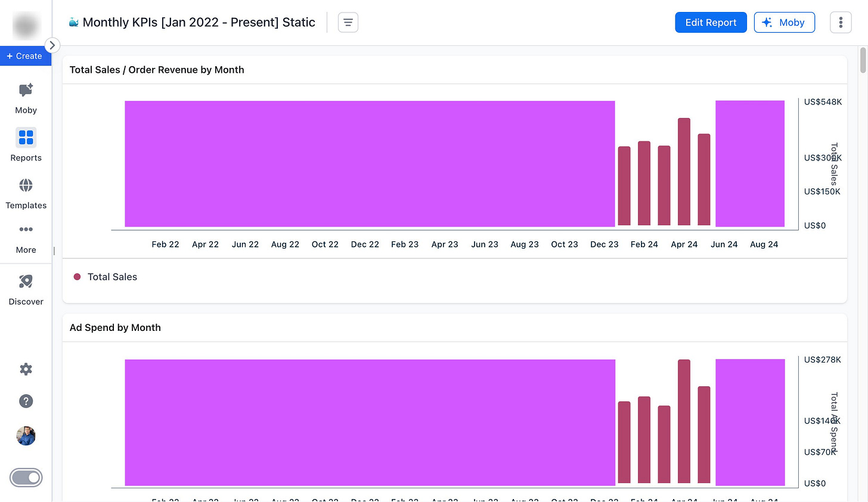This screenshot has width=868, height=502.
Task: Go to Templates in sidebar
Action: point(26,194)
